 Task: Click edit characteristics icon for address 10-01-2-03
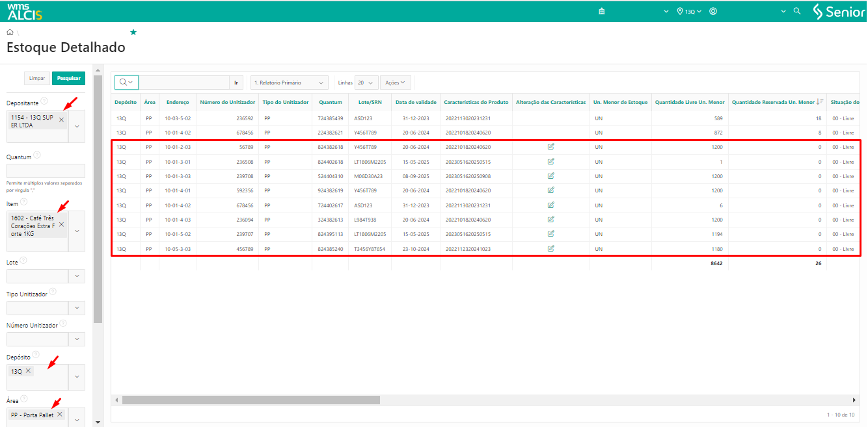(551, 147)
